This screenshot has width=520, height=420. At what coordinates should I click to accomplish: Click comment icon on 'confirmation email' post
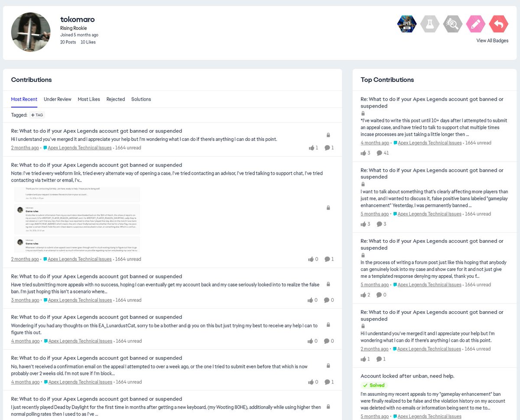pos(327,382)
